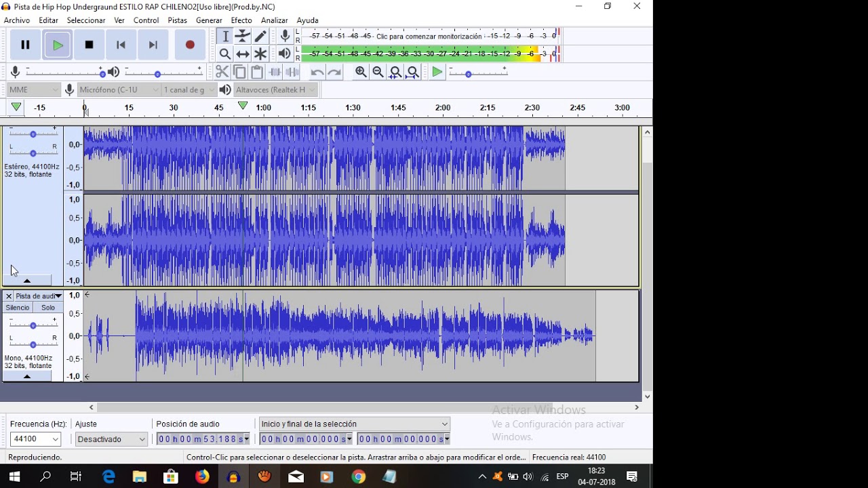Viewport: 868px width, 488px height.
Task: Click the Posición de audio time field
Action: [x=202, y=439]
